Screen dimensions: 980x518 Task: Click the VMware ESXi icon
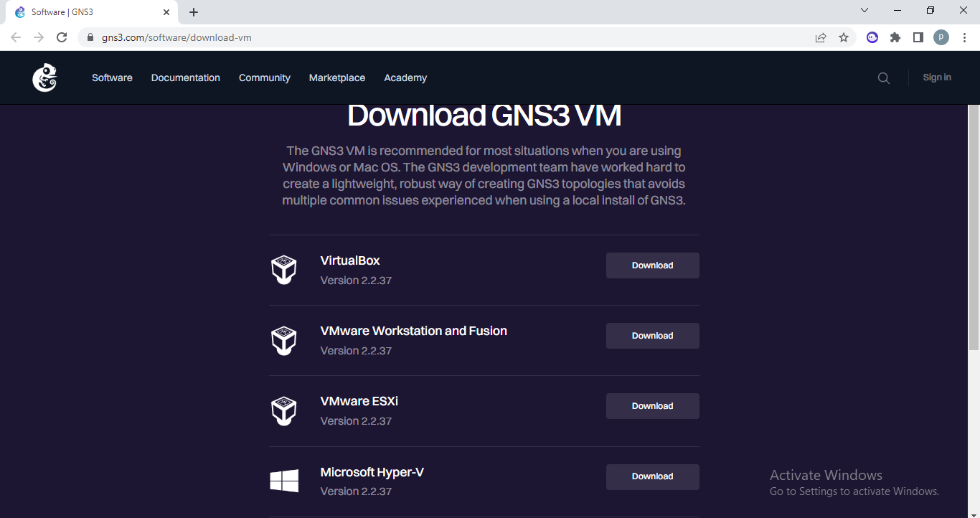[284, 410]
